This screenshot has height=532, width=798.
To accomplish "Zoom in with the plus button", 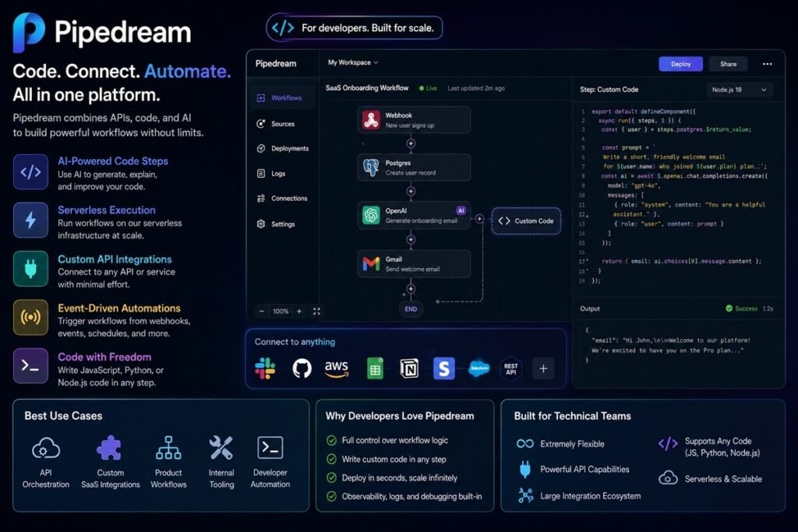I will click(x=299, y=311).
